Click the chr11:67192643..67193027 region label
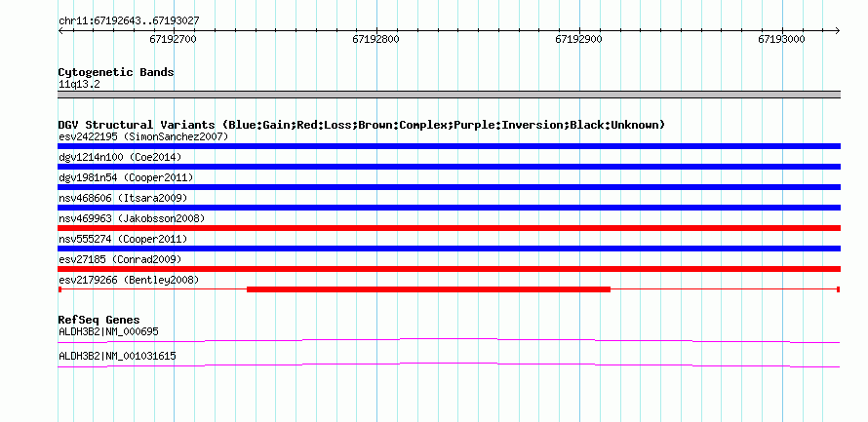The image size is (868, 422). click(129, 21)
